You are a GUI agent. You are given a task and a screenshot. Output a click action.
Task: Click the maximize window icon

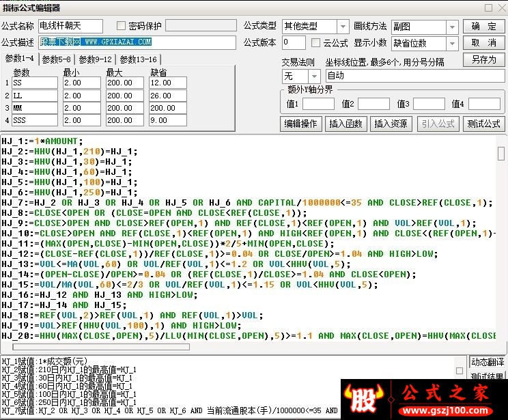[x=489, y=8]
